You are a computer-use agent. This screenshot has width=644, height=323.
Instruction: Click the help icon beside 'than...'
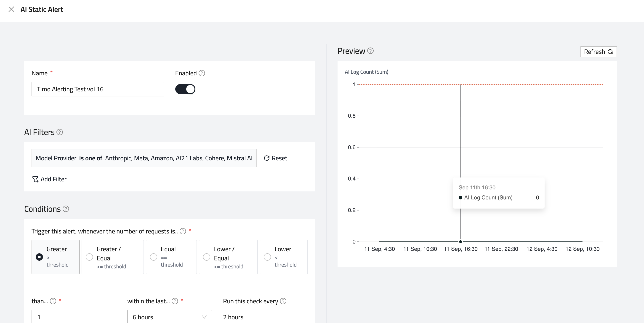[53, 301]
